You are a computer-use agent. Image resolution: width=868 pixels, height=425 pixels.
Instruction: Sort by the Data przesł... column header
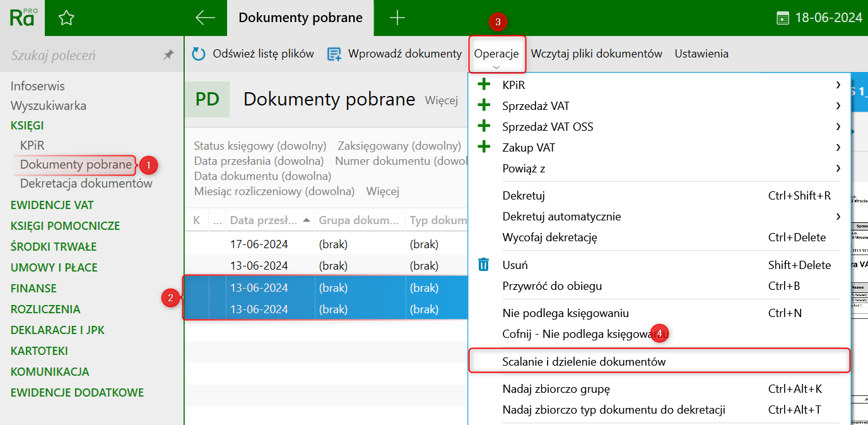click(x=270, y=220)
